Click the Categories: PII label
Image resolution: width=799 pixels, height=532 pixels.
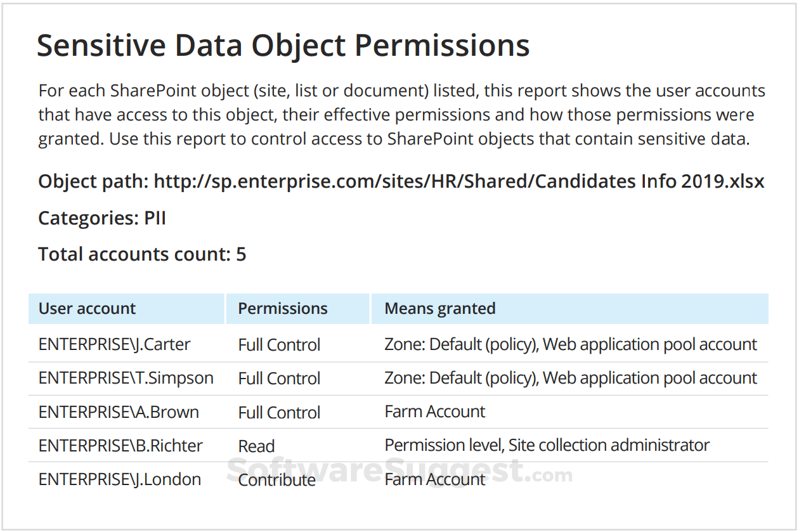101,218
